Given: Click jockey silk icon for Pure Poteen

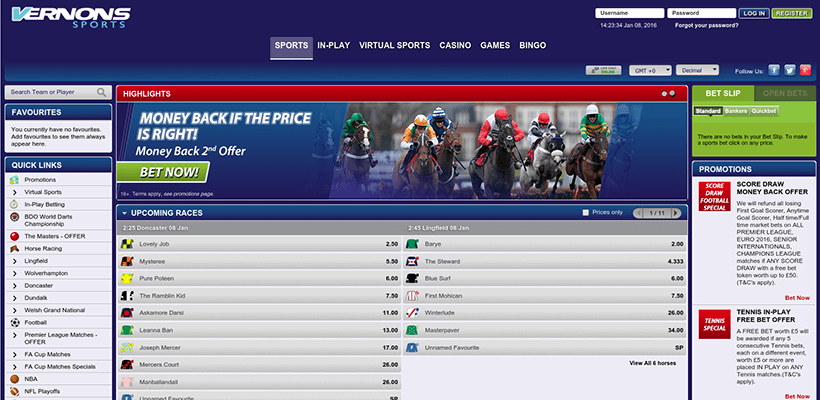Looking at the screenshot, I should (127, 279).
